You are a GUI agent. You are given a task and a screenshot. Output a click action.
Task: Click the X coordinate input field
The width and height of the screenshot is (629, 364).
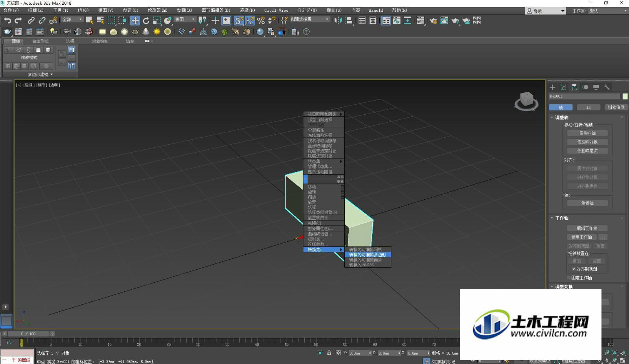[x=359, y=353]
